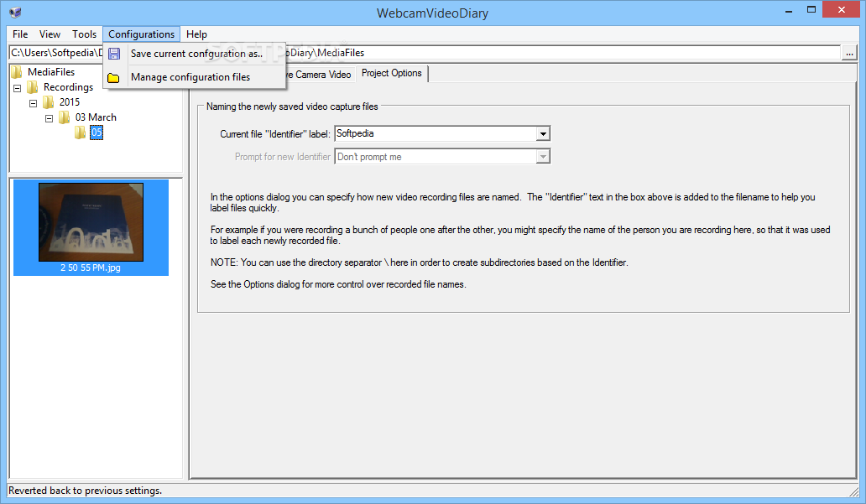Close the WebcamVideoDiary window

click(841, 9)
